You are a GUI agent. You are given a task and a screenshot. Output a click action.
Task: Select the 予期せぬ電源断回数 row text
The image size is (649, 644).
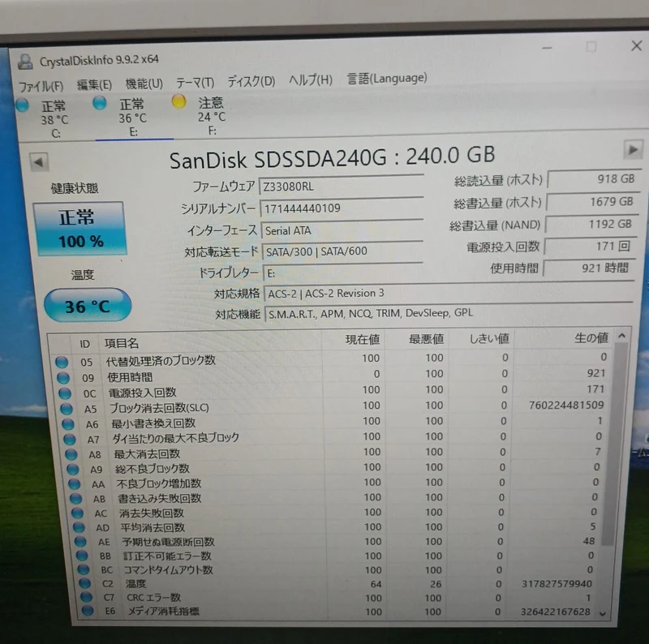click(168, 542)
